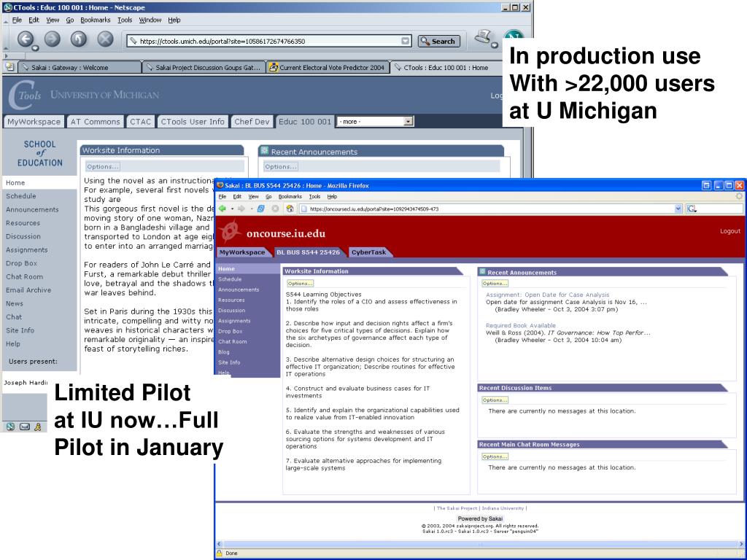
Task: Select CyberTask tab in oncourse
Action: [x=369, y=252]
